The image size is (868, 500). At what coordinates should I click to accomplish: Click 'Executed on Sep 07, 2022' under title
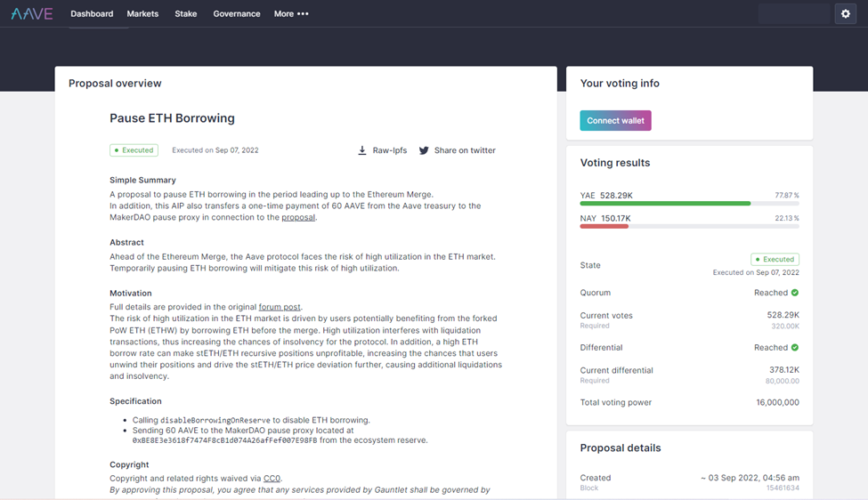215,150
